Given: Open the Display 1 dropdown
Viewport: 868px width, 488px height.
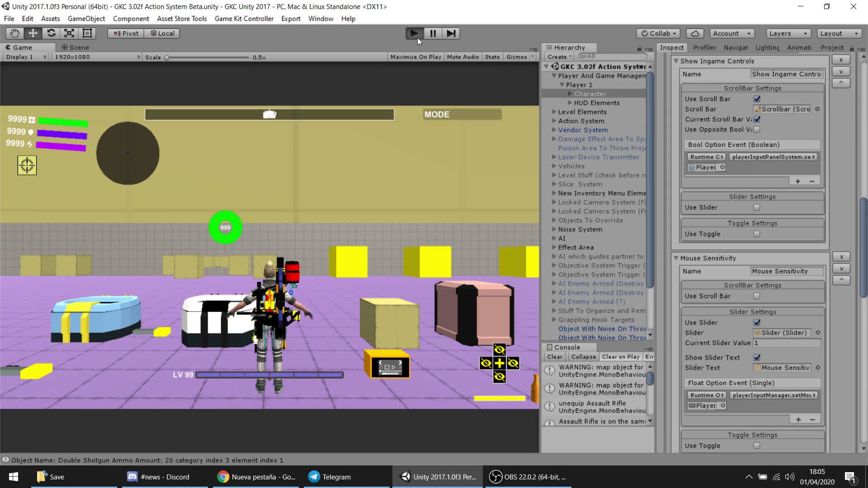Looking at the screenshot, I should click(26, 57).
